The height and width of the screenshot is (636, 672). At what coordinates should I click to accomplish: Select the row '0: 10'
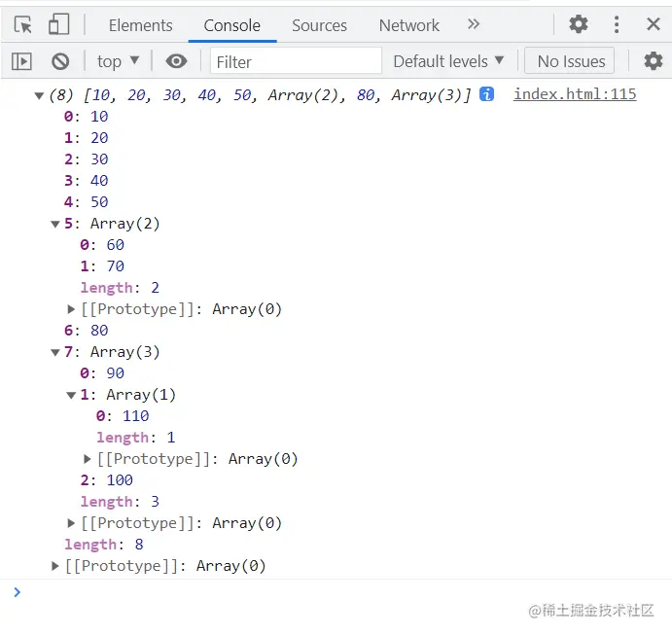pos(87,116)
